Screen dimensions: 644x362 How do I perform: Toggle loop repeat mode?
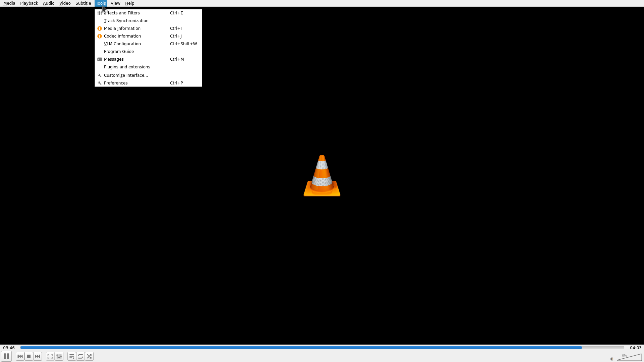click(80, 356)
